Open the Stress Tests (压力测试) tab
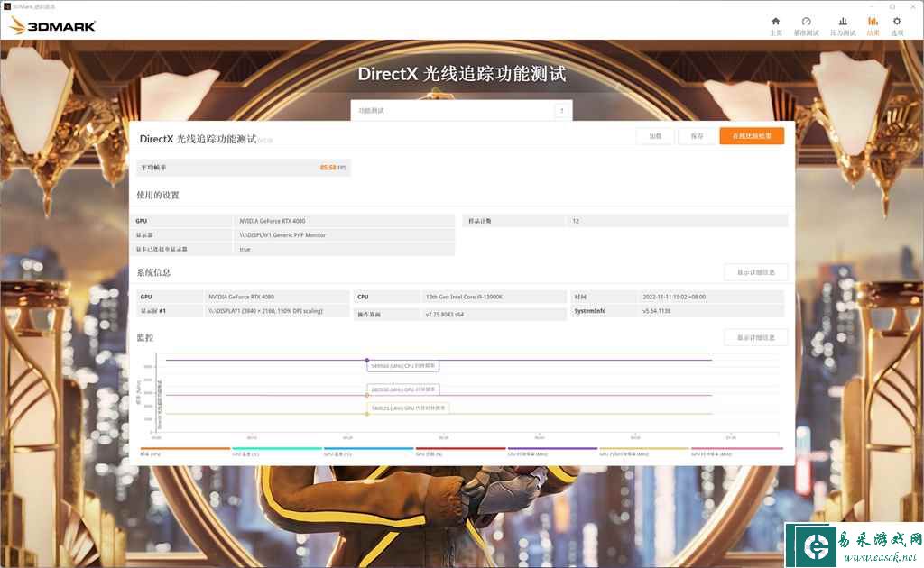This screenshot has height=568, width=924. 843,26
